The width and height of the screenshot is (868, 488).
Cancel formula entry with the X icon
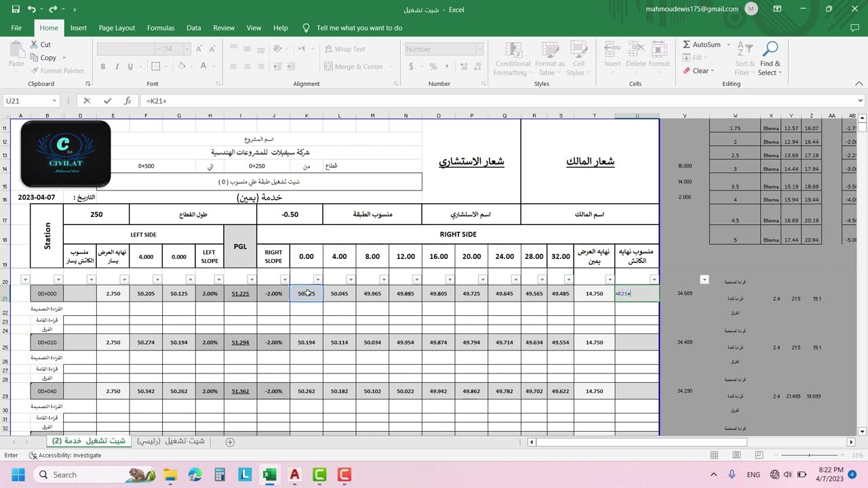click(87, 101)
